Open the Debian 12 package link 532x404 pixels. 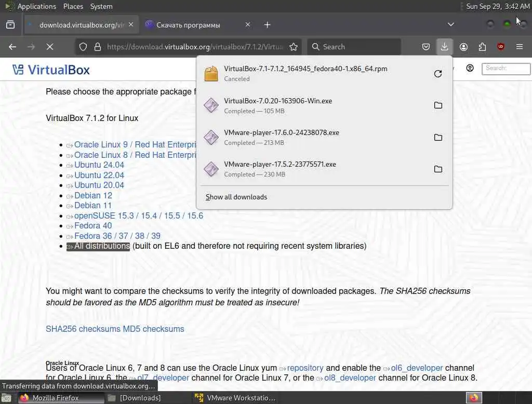pyautogui.click(x=93, y=195)
